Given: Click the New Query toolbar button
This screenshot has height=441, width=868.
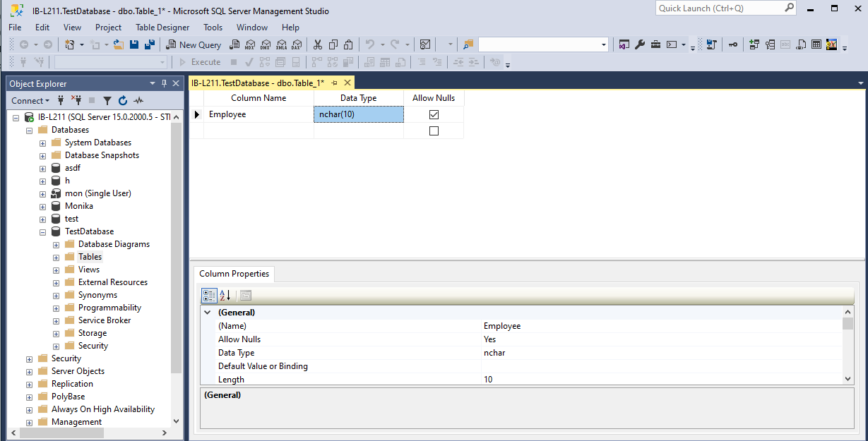Looking at the screenshot, I should (194, 44).
